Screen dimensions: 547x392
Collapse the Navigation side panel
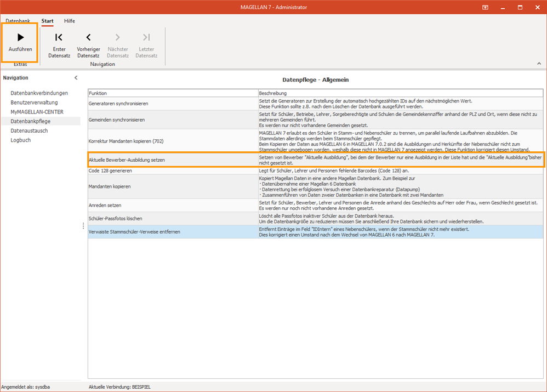coord(76,78)
